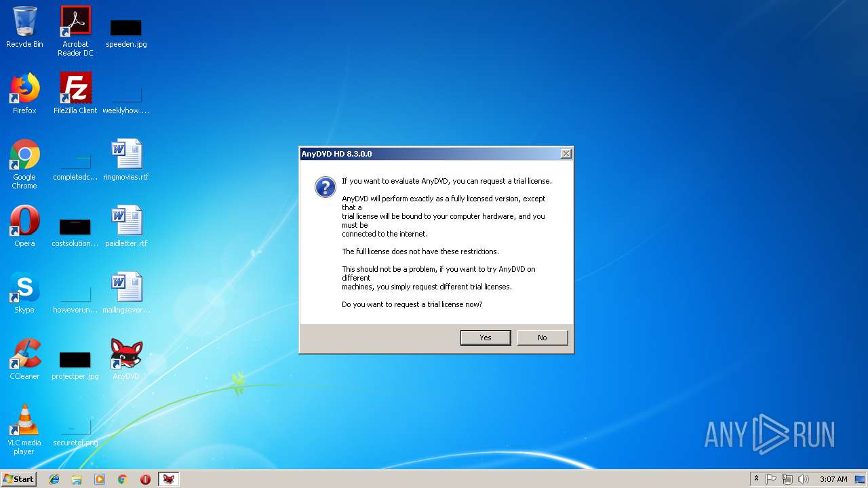Launch CCleaner desktop shortcut
Image resolution: width=868 pixels, height=488 pixels.
(24, 359)
